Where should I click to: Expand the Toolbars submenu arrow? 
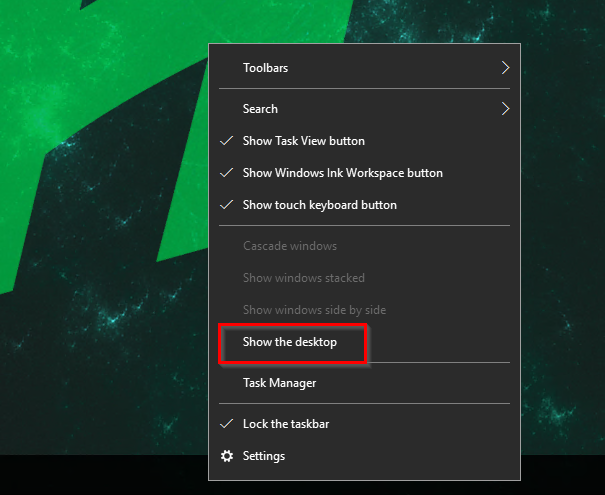[505, 68]
